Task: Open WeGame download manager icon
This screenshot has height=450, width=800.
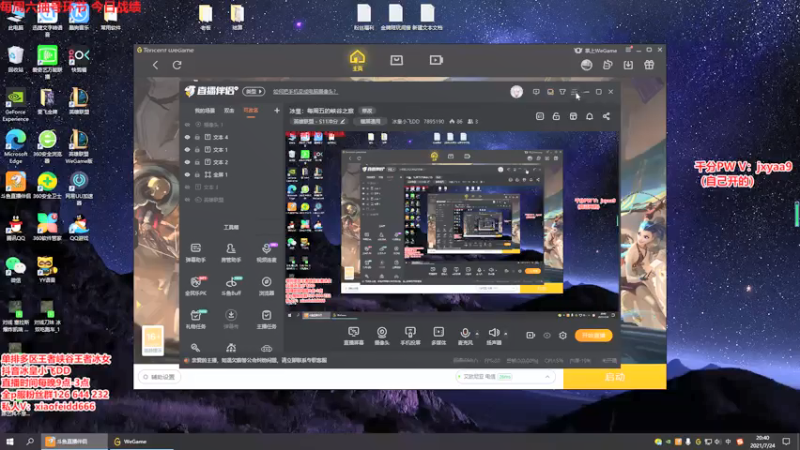Action: pos(628,65)
